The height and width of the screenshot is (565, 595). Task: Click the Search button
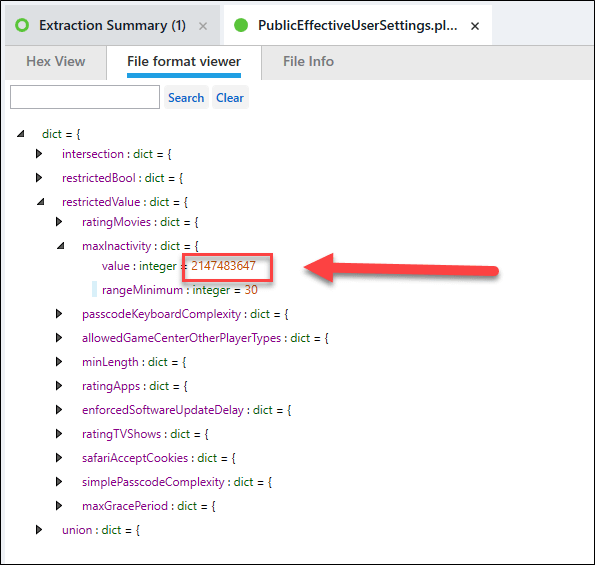(186, 98)
